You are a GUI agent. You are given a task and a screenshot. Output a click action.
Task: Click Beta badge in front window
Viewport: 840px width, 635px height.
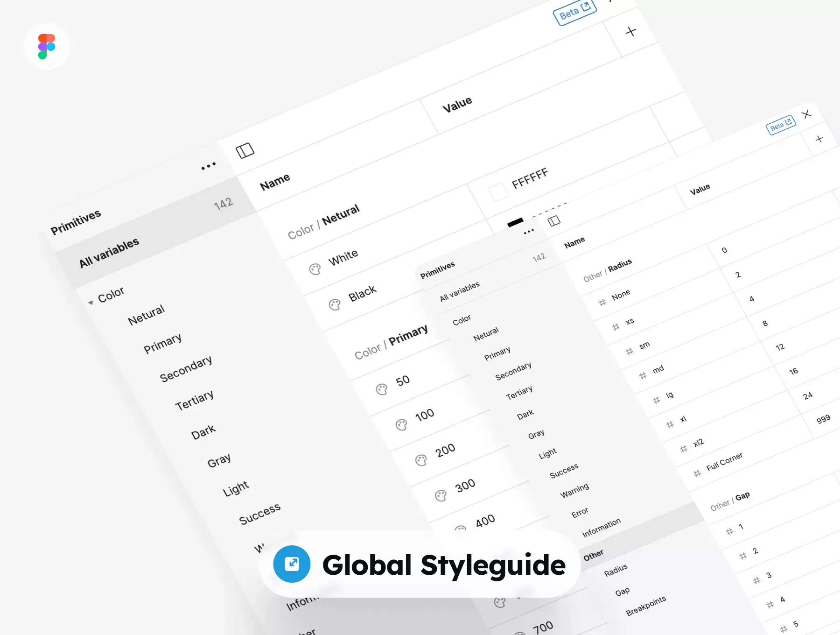(x=781, y=125)
